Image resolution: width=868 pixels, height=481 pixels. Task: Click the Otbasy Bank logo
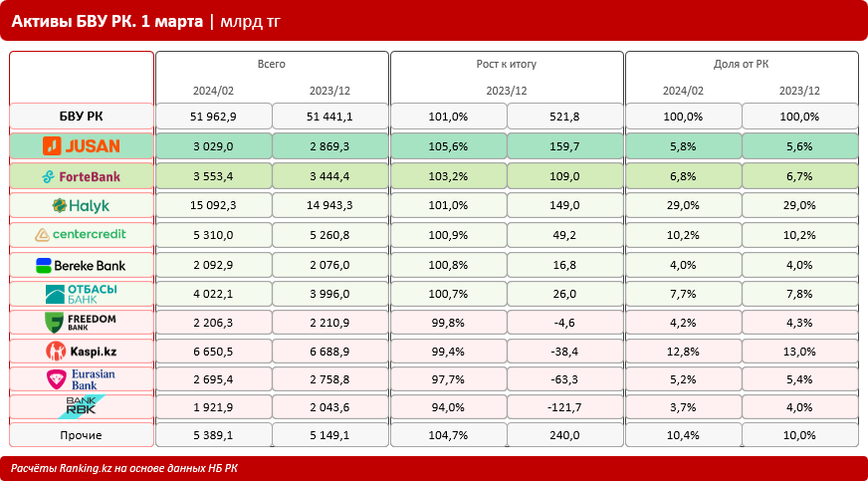click(x=82, y=294)
